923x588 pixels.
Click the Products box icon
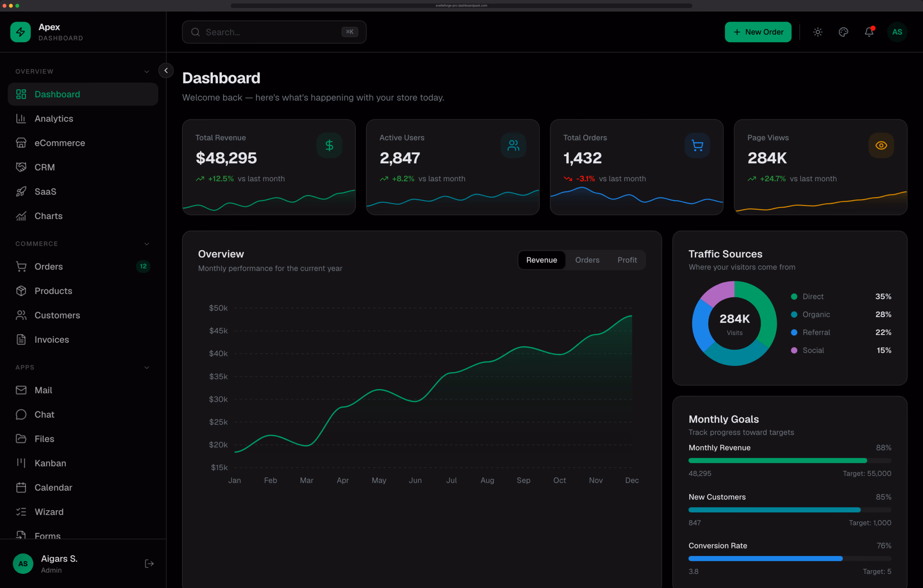(x=21, y=291)
